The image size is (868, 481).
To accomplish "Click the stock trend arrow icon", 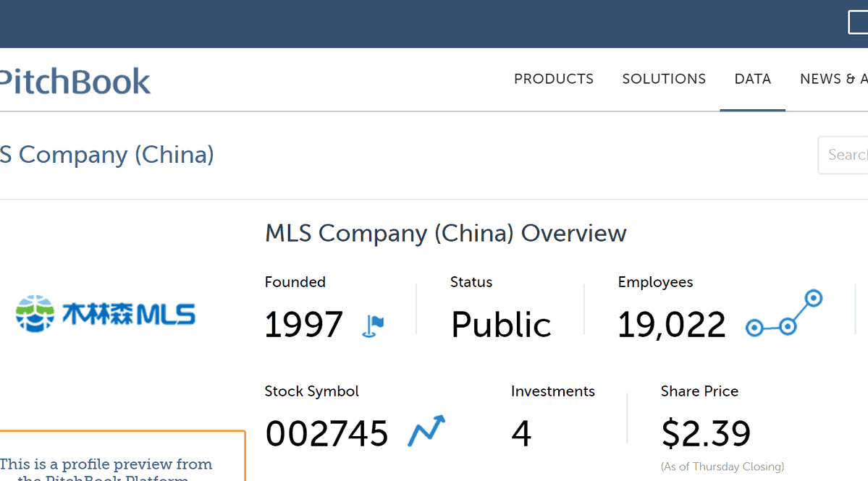I will [426, 431].
